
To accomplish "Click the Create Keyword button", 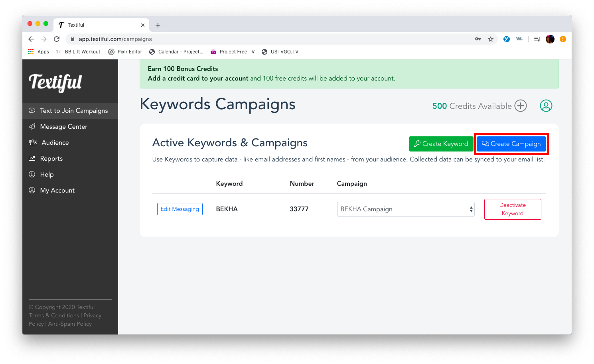I will coord(441,144).
